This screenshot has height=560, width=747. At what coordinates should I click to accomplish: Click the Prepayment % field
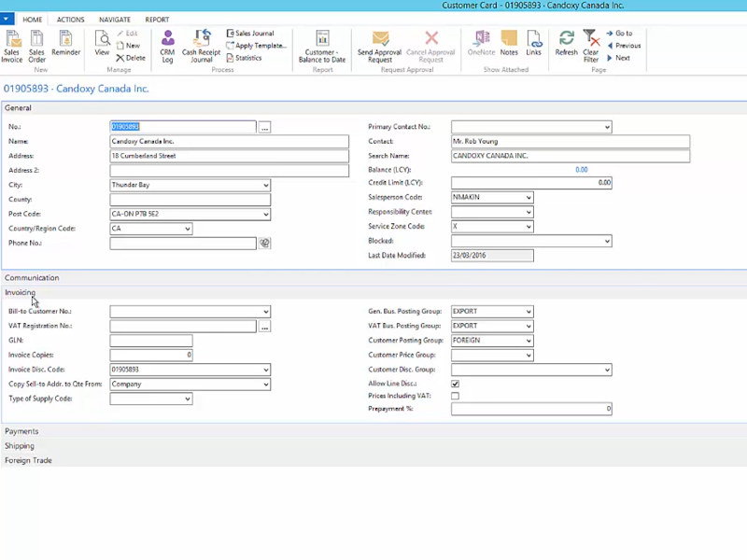531,409
